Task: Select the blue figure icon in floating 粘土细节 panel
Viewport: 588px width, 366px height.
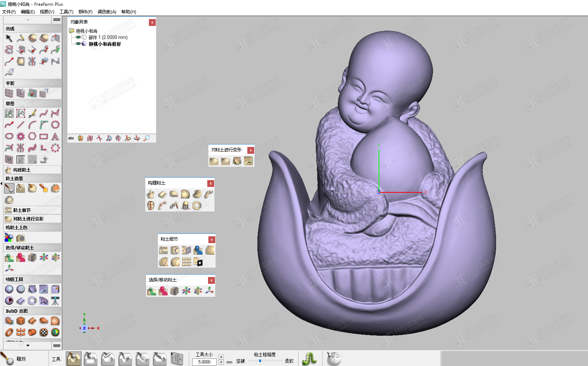Action: pos(198,250)
